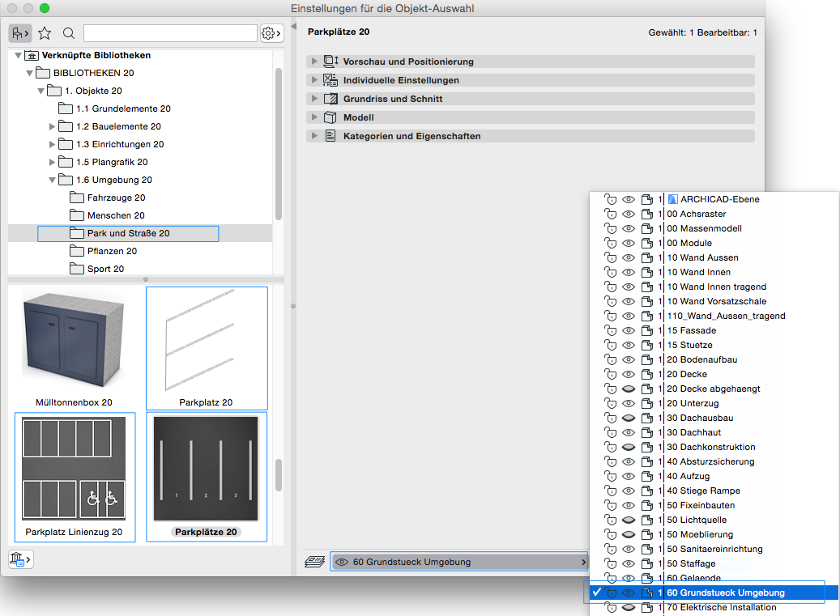Image resolution: width=840 pixels, height=616 pixels.
Task: Toggle visibility eye of 20 Decke abgehaengt layer
Action: point(629,389)
